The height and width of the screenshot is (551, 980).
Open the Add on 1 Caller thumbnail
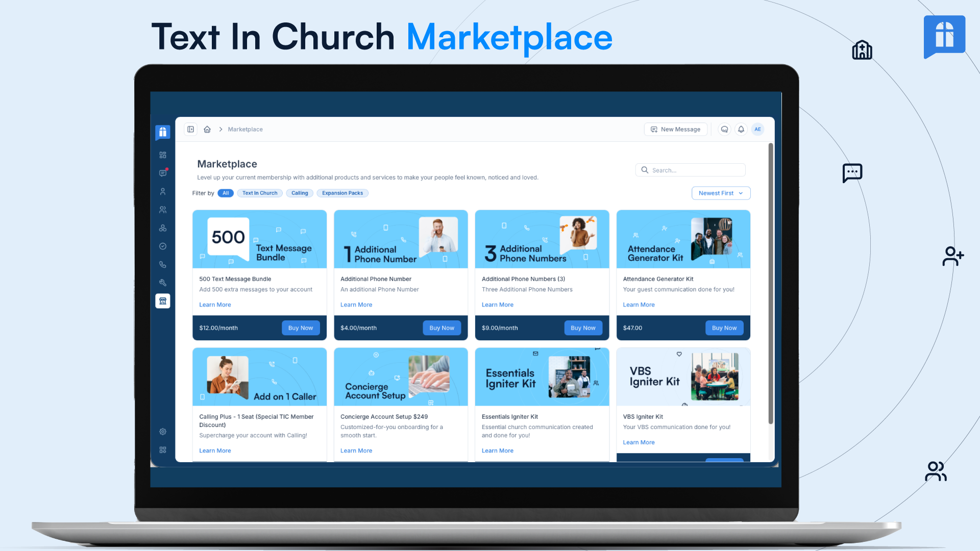[x=259, y=377]
